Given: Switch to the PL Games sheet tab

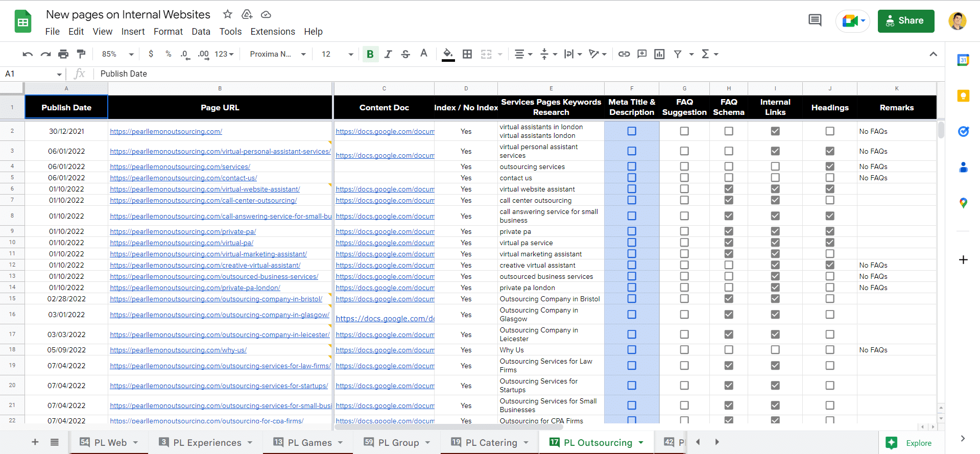Looking at the screenshot, I should click(308, 442).
